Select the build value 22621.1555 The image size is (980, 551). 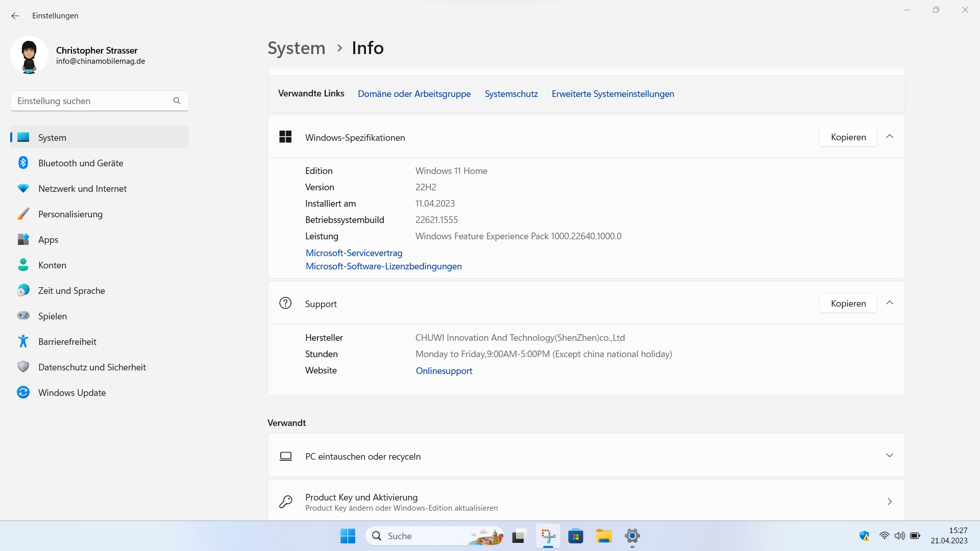[436, 220]
